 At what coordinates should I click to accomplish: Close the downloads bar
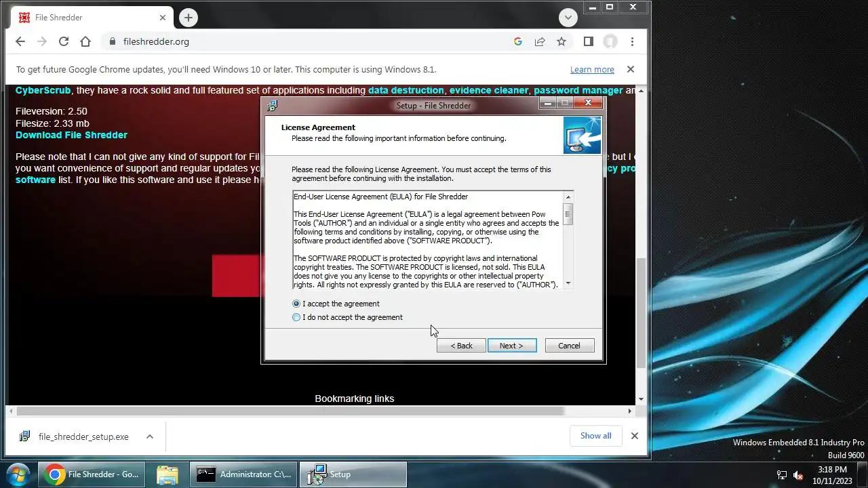[x=635, y=436]
